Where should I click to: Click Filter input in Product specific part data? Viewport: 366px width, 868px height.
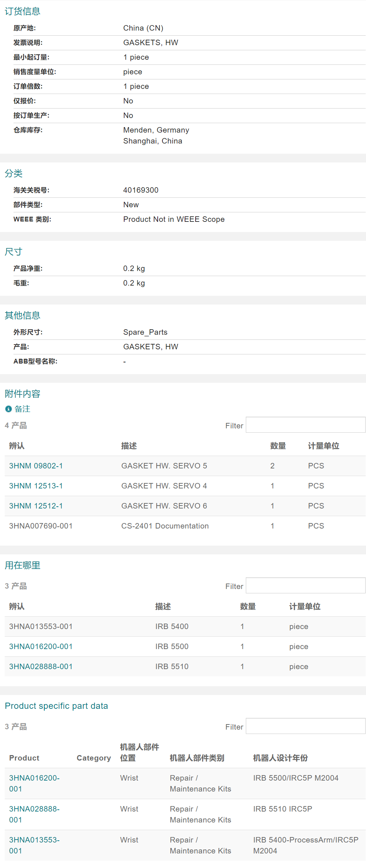tap(305, 726)
